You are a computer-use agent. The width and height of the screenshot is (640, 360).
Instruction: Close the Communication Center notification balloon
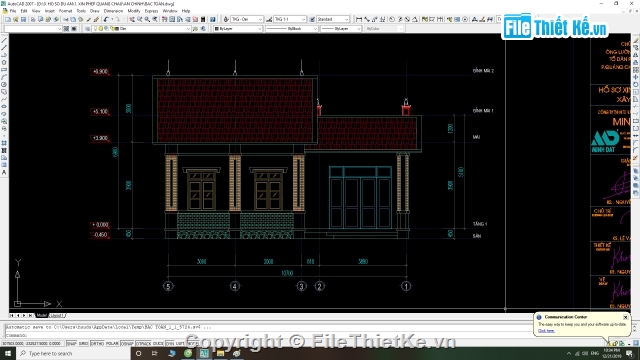click(x=625, y=317)
